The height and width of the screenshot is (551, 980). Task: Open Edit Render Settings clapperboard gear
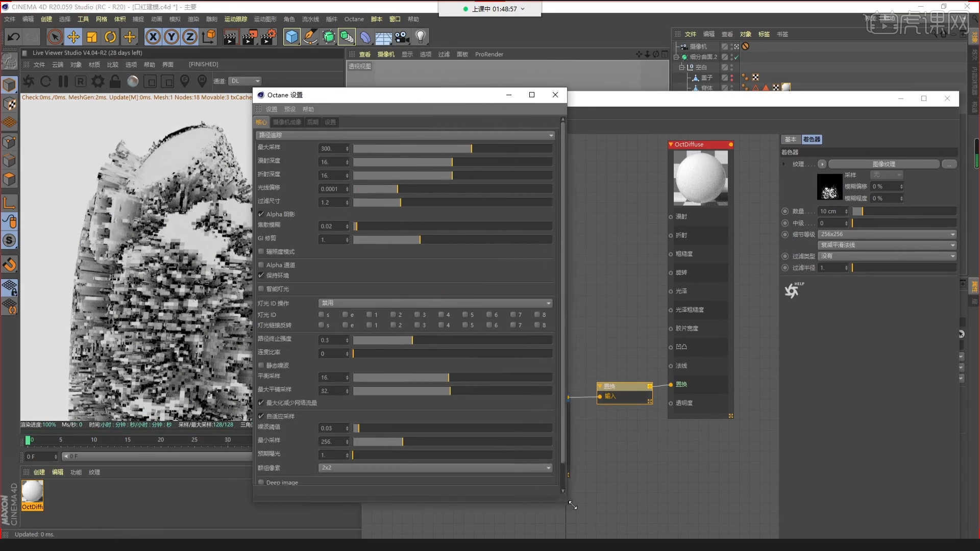click(268, 37)
